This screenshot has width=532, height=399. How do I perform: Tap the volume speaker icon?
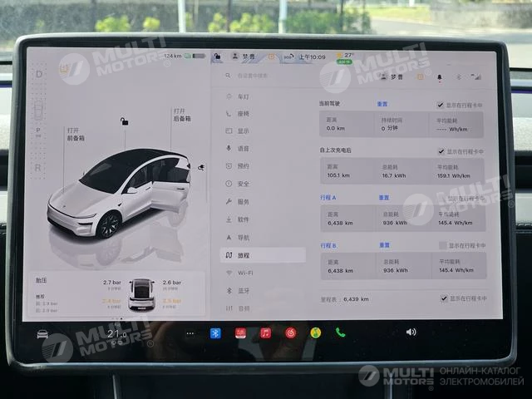pyautogui.click(x=411, y=332)
